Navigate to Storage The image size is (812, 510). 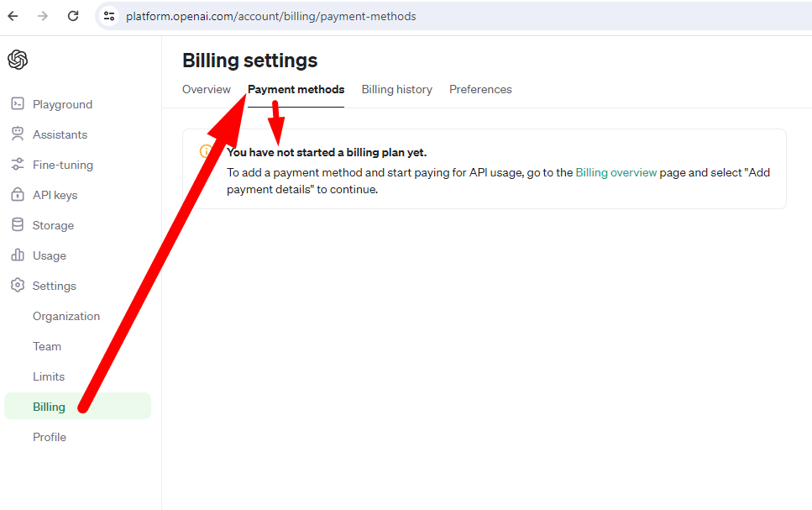tap(53, 225)
